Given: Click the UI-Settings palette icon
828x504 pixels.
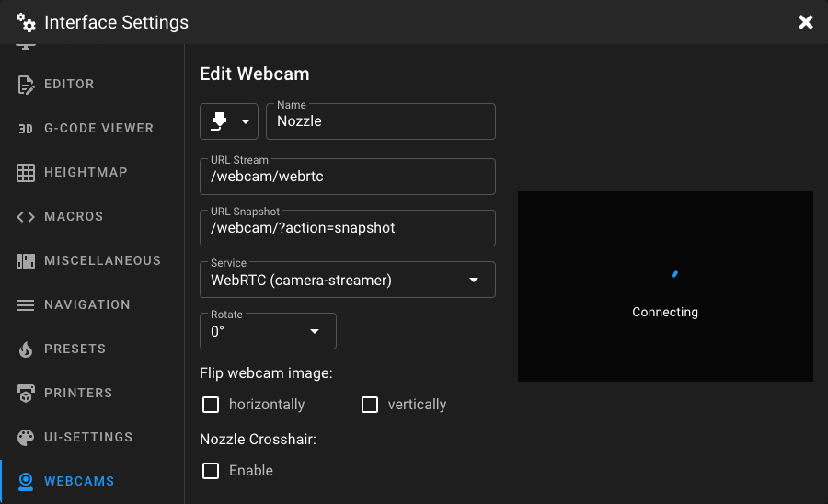Looking at the screenshot, I should [26, 438].
